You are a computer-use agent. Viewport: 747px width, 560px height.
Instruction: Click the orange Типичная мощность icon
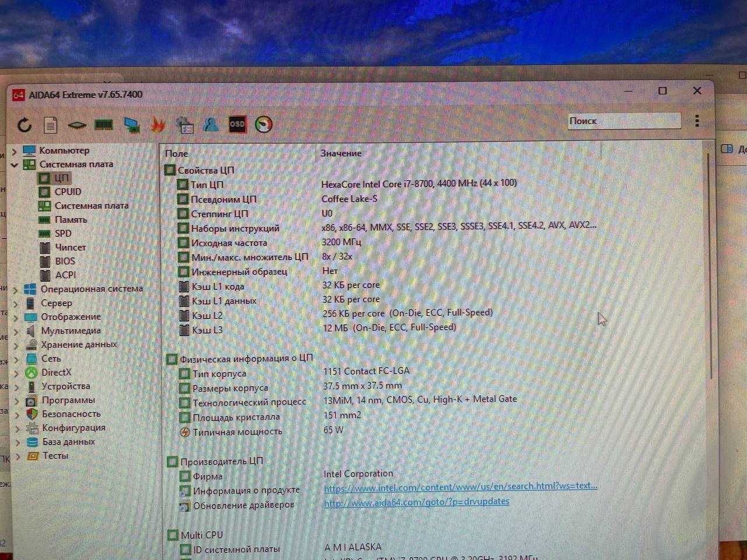click(184, 432)
